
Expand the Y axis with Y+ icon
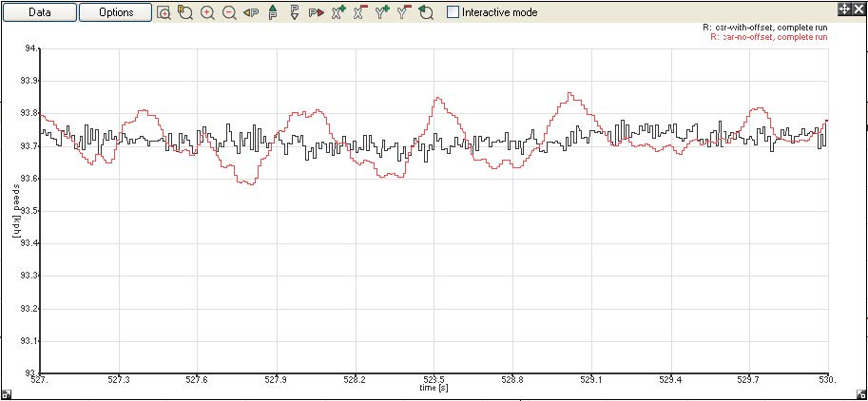pos(381,13)
